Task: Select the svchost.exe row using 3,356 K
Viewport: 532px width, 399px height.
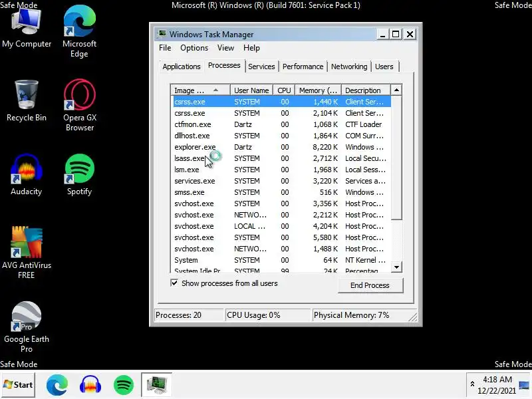Action: click(281, 203)
